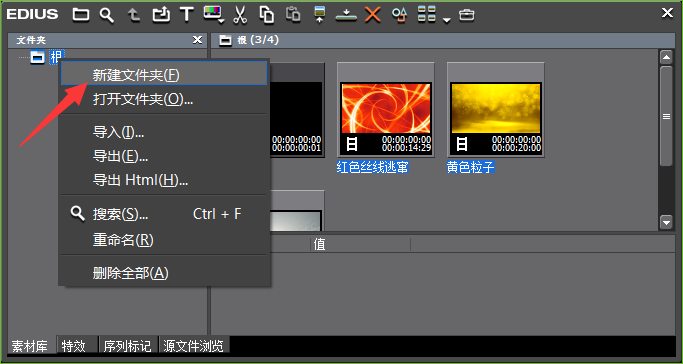Click the 根 (3/4) folder header icon
683x364 pixels.
pyautogui.click(x=225, y=40)
